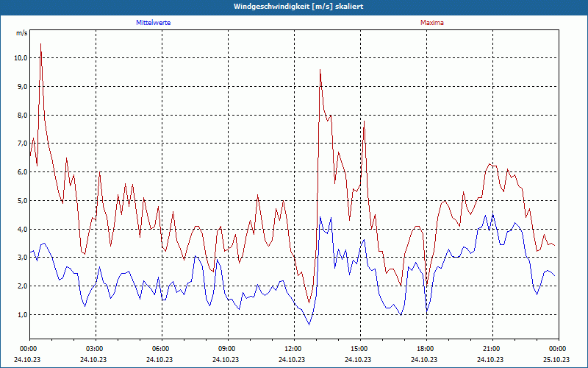This screenshot has height=368, width=588.
Task: Click the '7,0' y-axis value
Action: pos(23,143)
